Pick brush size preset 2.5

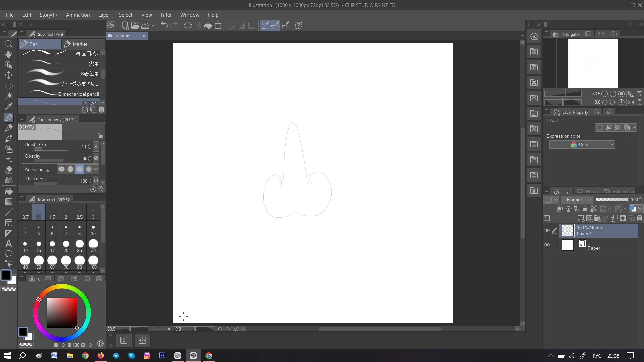(79, 213)
